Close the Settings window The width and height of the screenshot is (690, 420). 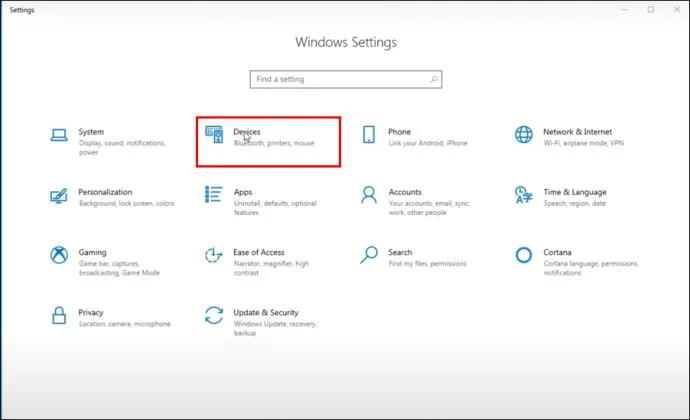pos(677,9)
